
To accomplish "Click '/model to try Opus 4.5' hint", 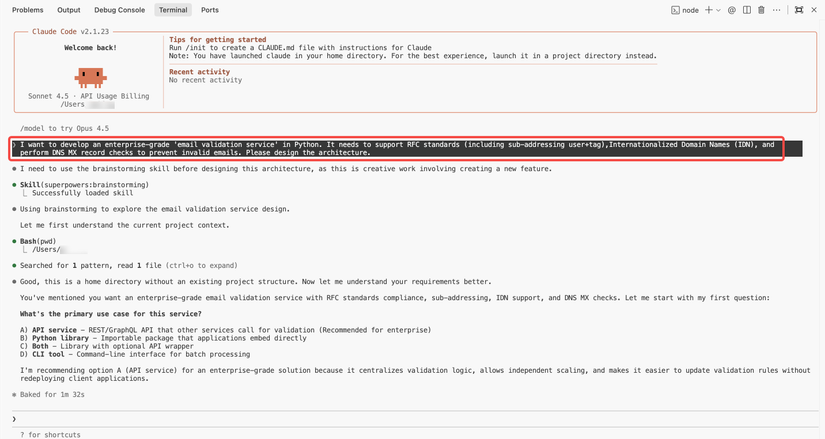I will click(65, 128).
